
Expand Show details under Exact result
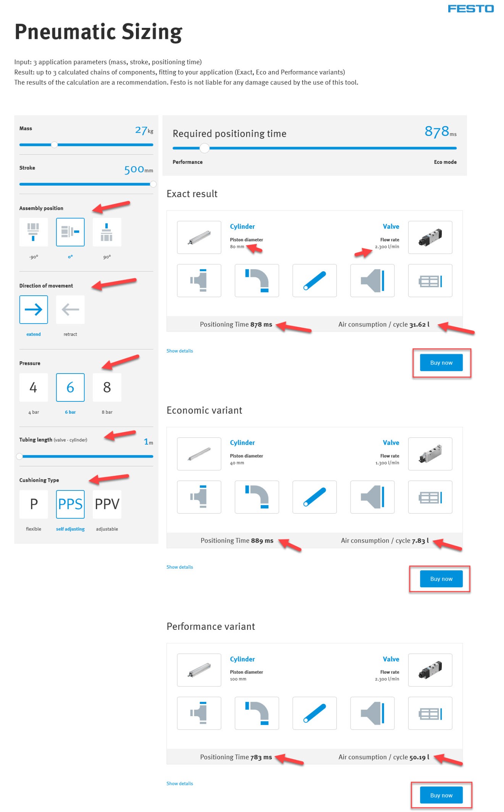180,351
